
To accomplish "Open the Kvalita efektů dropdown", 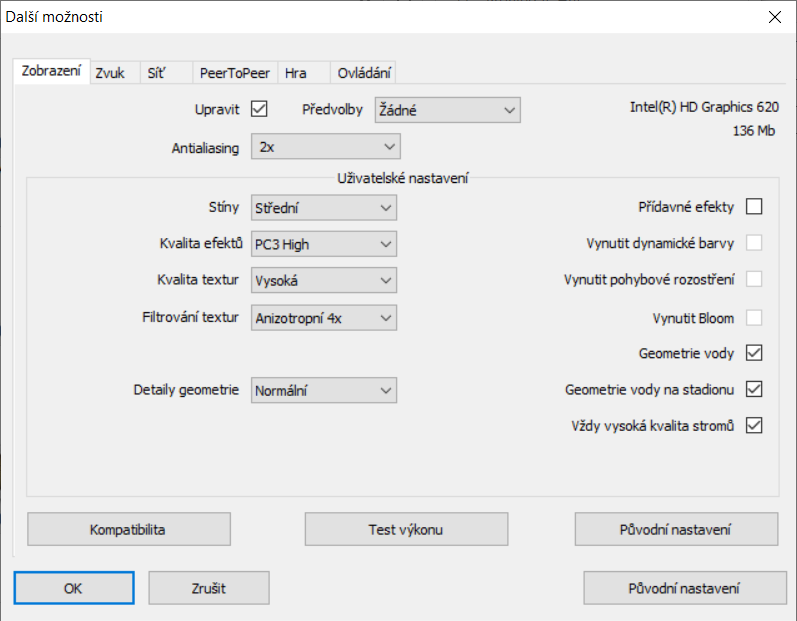I will coord(323,244).
